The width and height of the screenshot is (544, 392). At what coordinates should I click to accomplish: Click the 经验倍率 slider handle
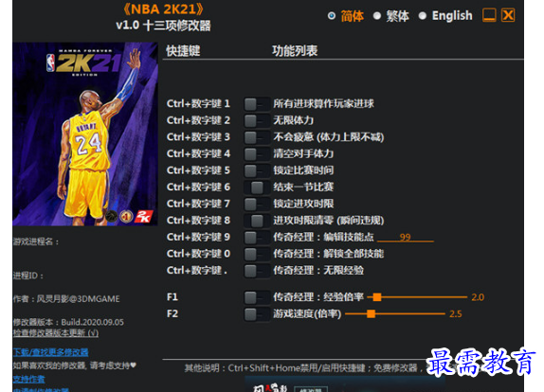[x=377, y=297]
